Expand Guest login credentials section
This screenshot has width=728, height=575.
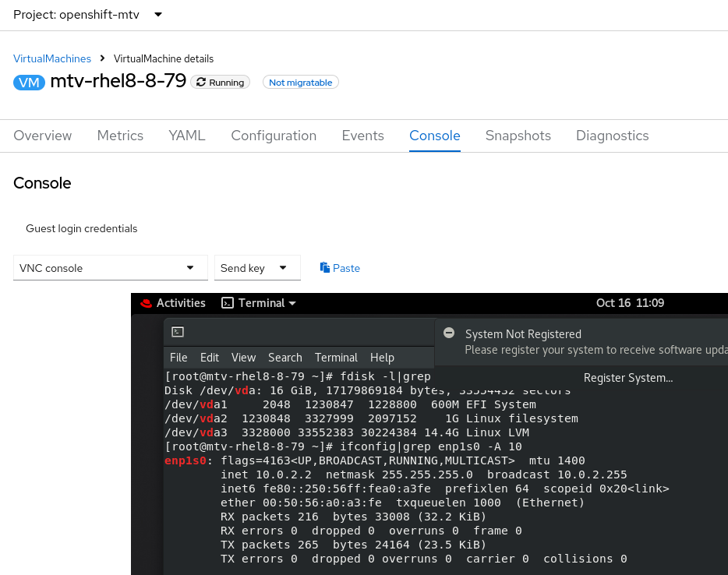[81, 228]
